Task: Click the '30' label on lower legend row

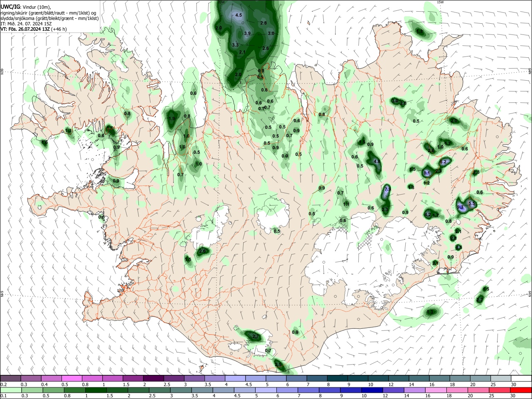Action: coord(513,396)
